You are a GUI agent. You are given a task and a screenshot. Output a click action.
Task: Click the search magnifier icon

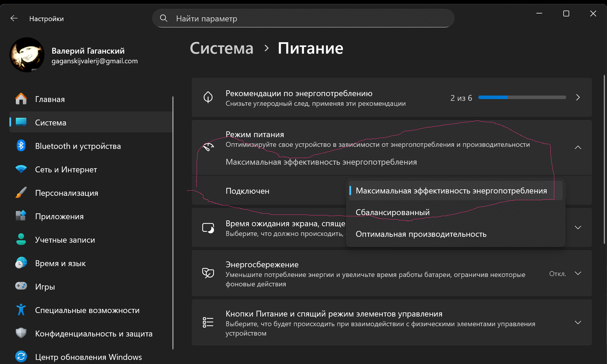click(x=164, y=18)
